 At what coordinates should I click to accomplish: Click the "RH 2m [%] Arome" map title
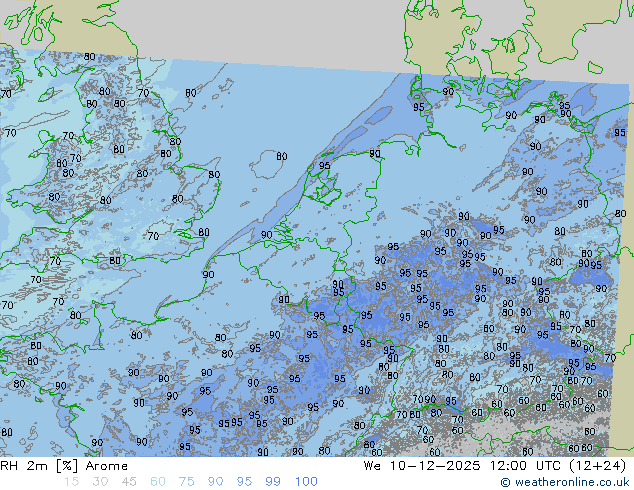[x=64, y=466]
